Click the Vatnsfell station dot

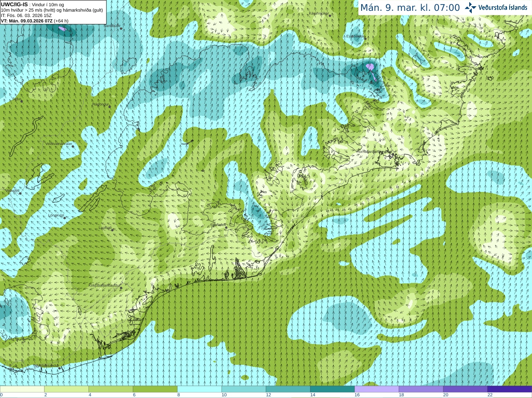coord(20,193)
